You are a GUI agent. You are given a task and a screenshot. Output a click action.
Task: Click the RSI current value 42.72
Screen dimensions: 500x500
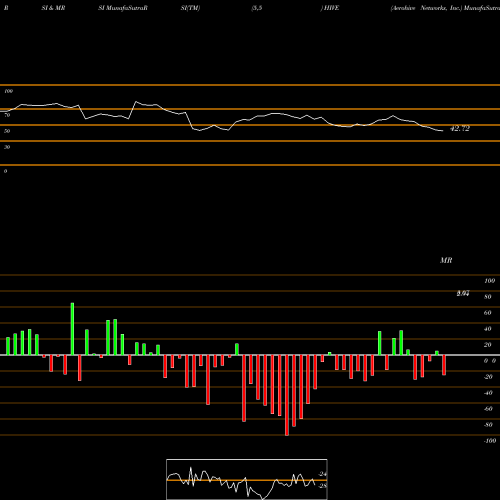coord(460,129)
